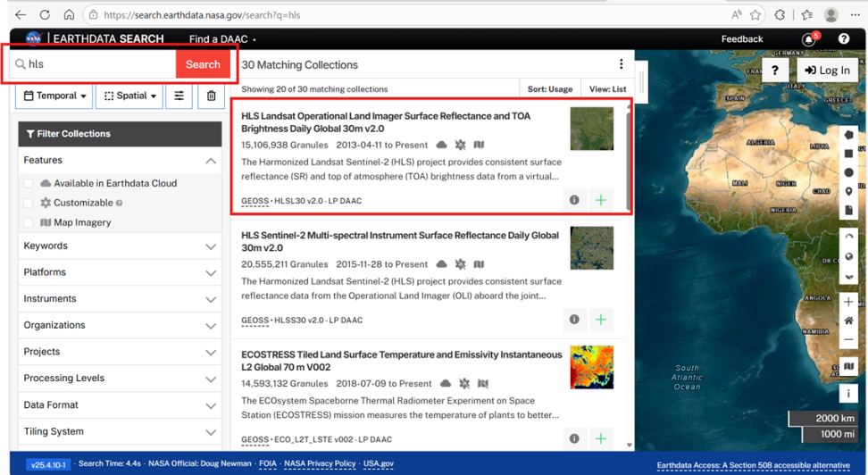Click the ECOSTRESS collection thumbnail
Viewport: 868px width, 475px height.
click(x=592, y=368)
